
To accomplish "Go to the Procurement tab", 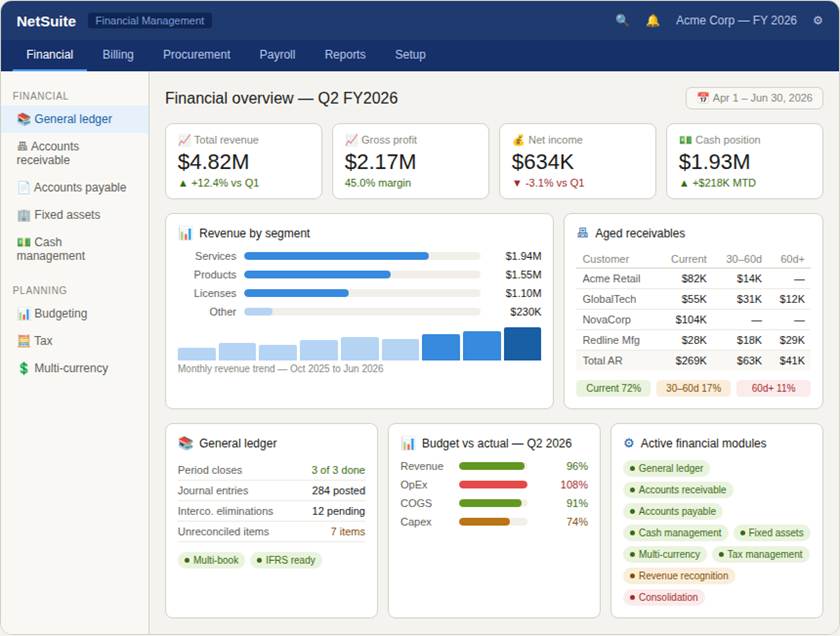I will tap(197, 55).
